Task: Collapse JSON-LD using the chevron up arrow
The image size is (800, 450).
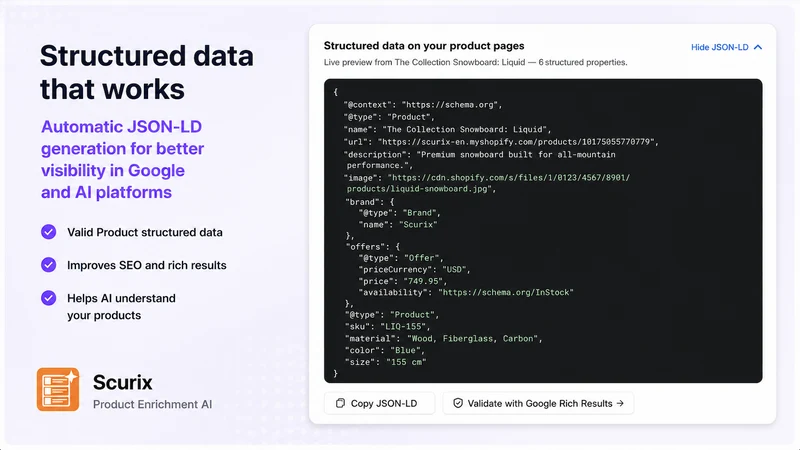Action: pyautogui.click(x=758, y=47)
